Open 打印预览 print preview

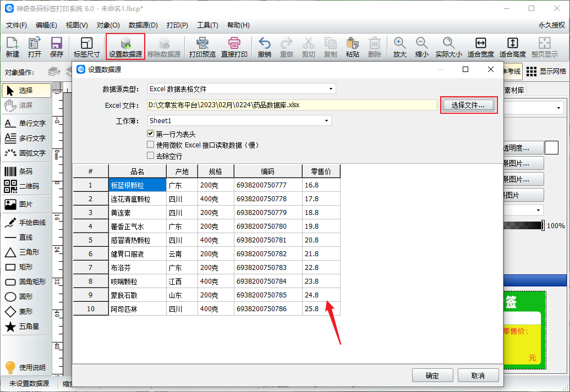(x=202, y=47)
